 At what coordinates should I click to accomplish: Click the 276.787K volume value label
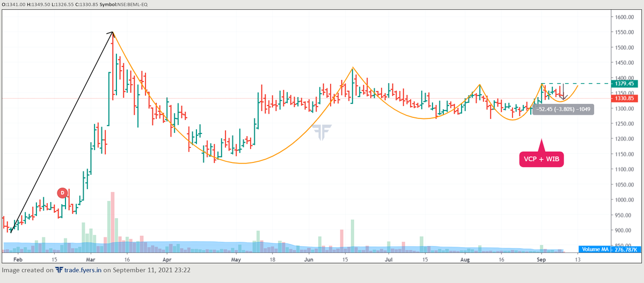[x=625, y=250]
